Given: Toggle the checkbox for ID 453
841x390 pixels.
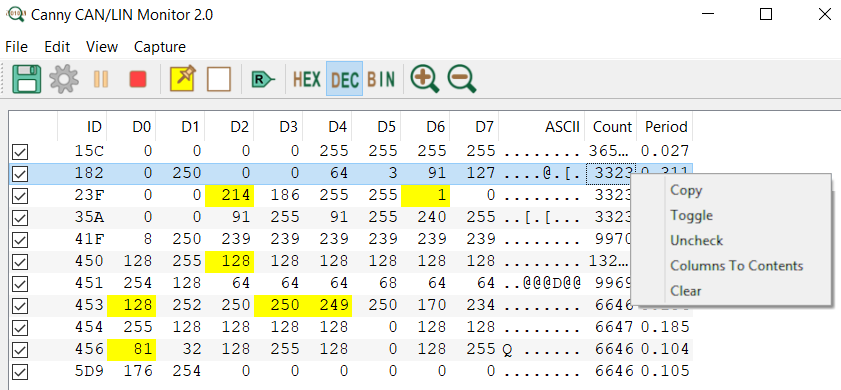Looking at the screenshot, I should (x=20, y=306).
